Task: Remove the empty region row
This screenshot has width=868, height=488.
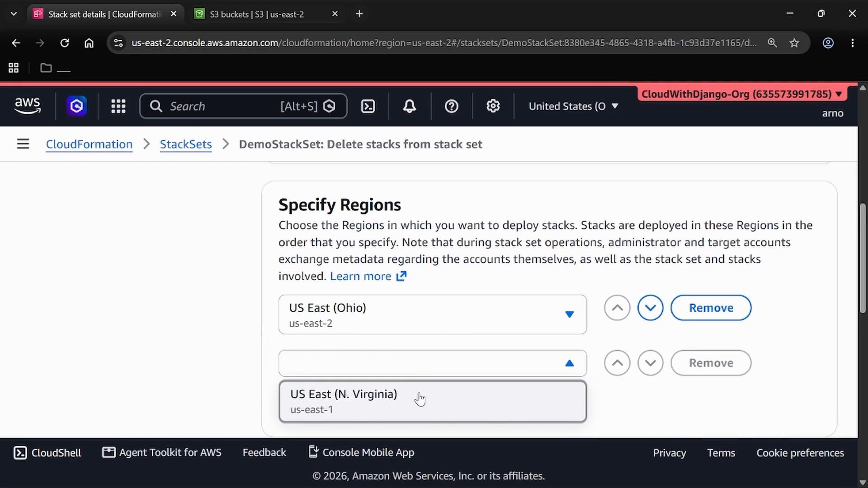Action: (711, 363)
